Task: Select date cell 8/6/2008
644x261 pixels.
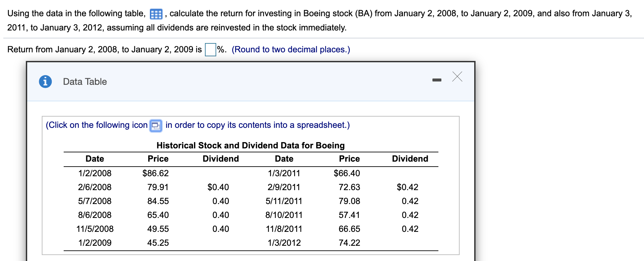Action: pos(95,215)
